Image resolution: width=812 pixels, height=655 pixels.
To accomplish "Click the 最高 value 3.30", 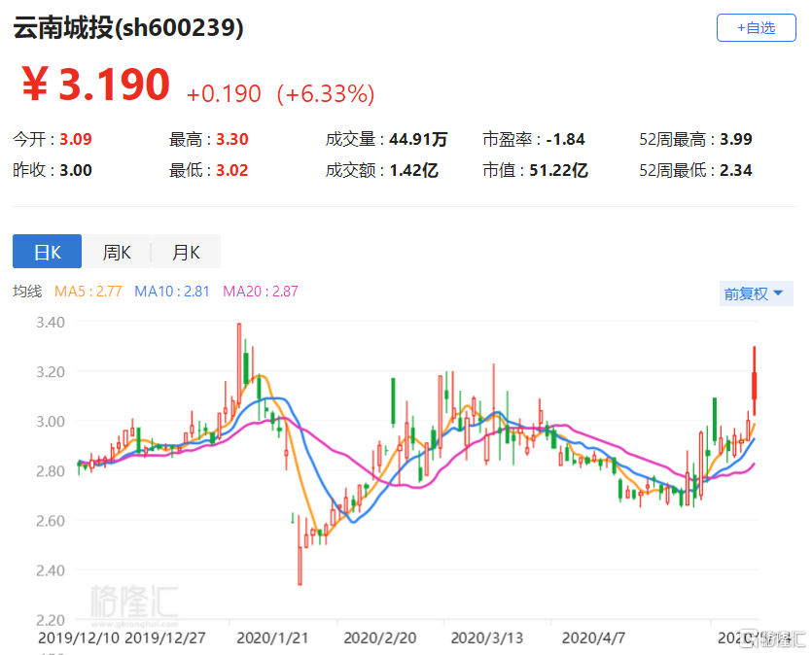I will pos(232,139).
